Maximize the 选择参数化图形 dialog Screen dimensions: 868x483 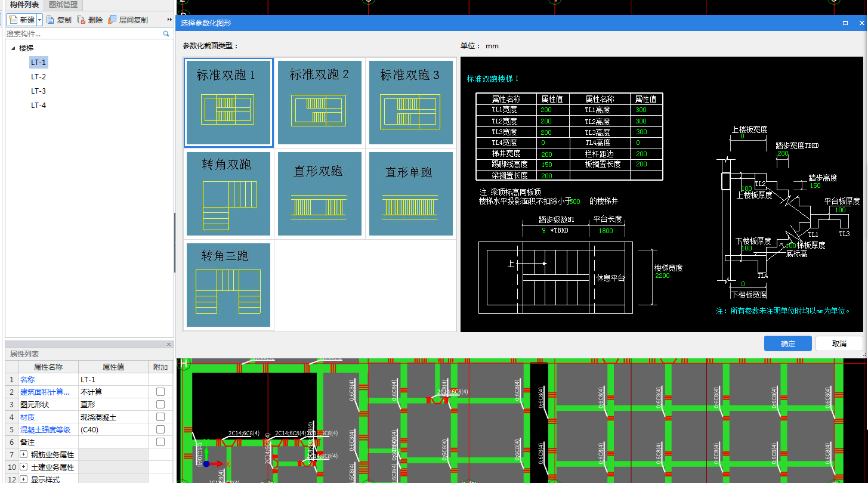(845, 23)
